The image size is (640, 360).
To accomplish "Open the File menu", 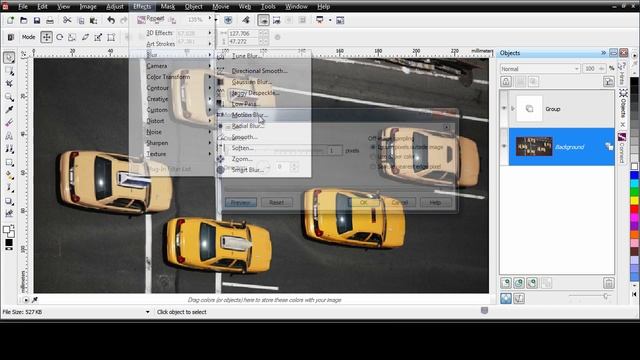I will pyautogui.click(x=23, y=7).
